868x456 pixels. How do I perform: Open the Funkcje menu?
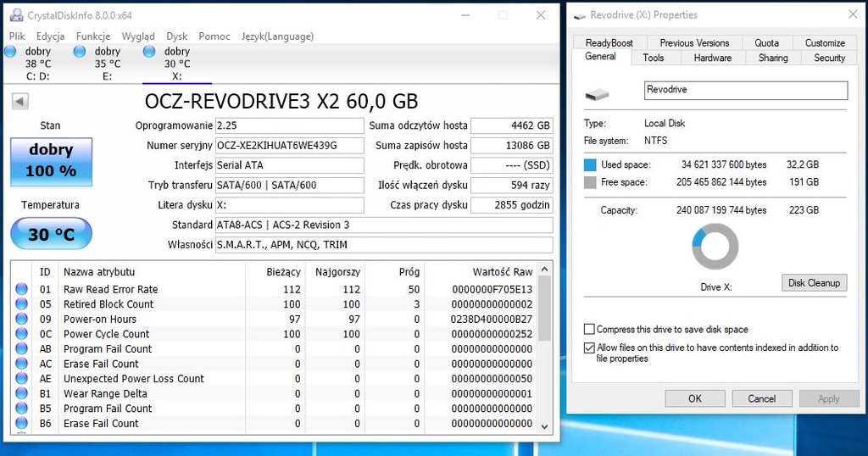(93, 36)
